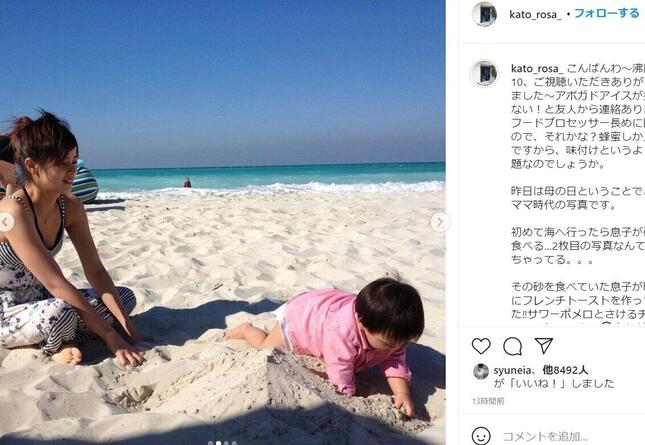This screenshot has width=645, height=445.
Task: Like the post with heart icon
Action: click(481, 346)
